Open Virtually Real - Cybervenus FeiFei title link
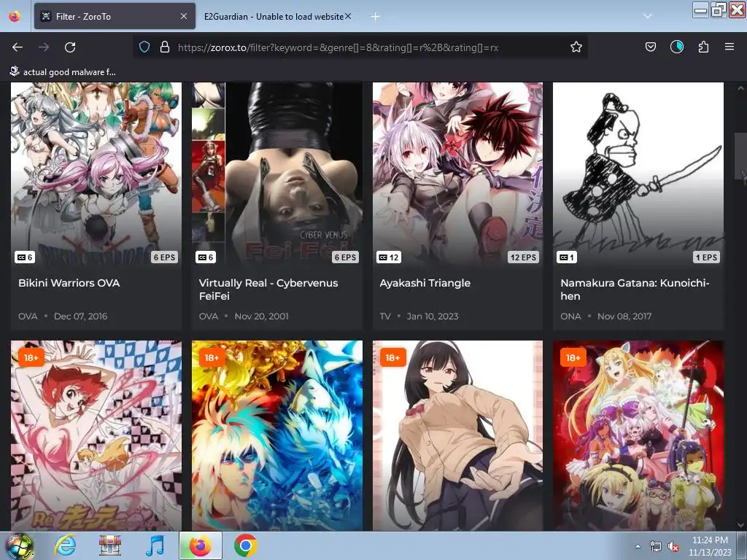 pos(268,289)
